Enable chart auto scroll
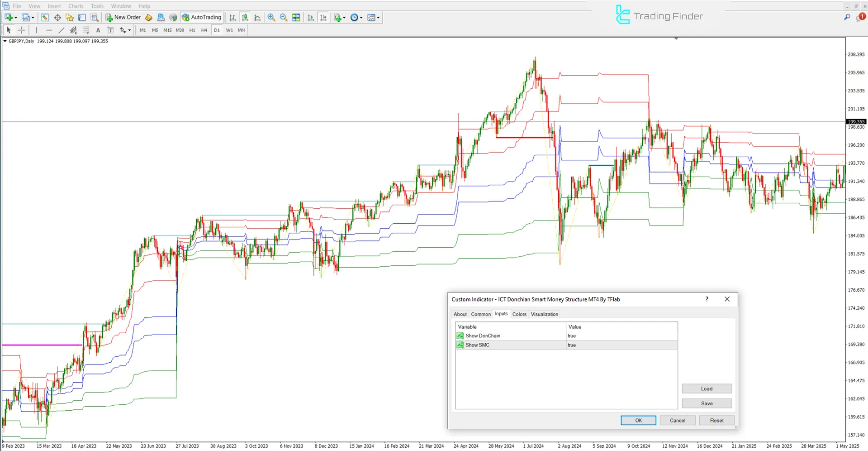Viewport: 868px width, 451px height. 311,17
